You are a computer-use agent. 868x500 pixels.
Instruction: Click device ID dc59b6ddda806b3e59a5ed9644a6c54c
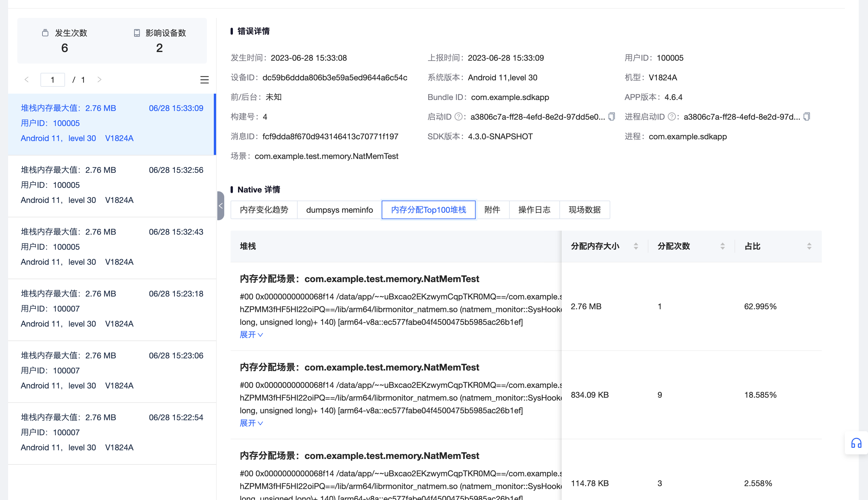335,78
